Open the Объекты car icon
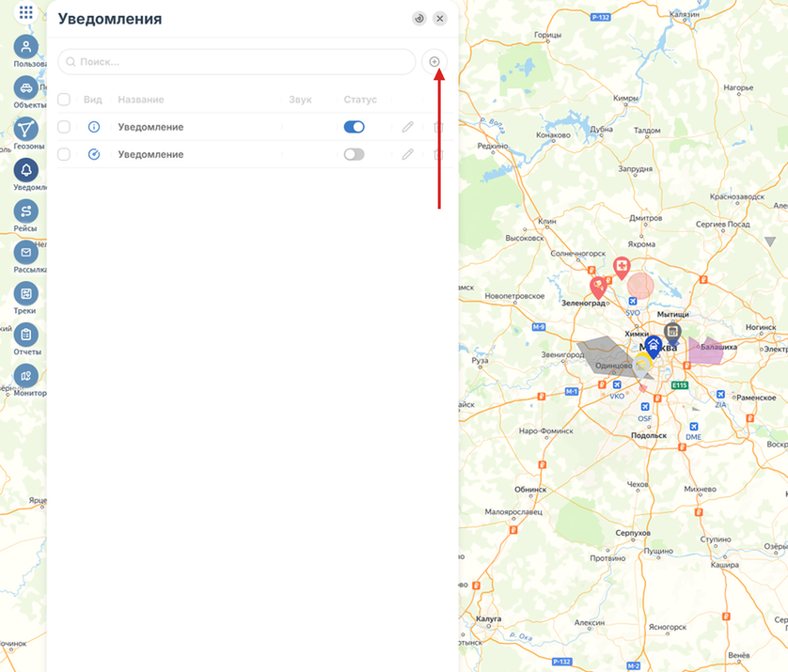This screenshot has width=788, height=672. (26, 88)
